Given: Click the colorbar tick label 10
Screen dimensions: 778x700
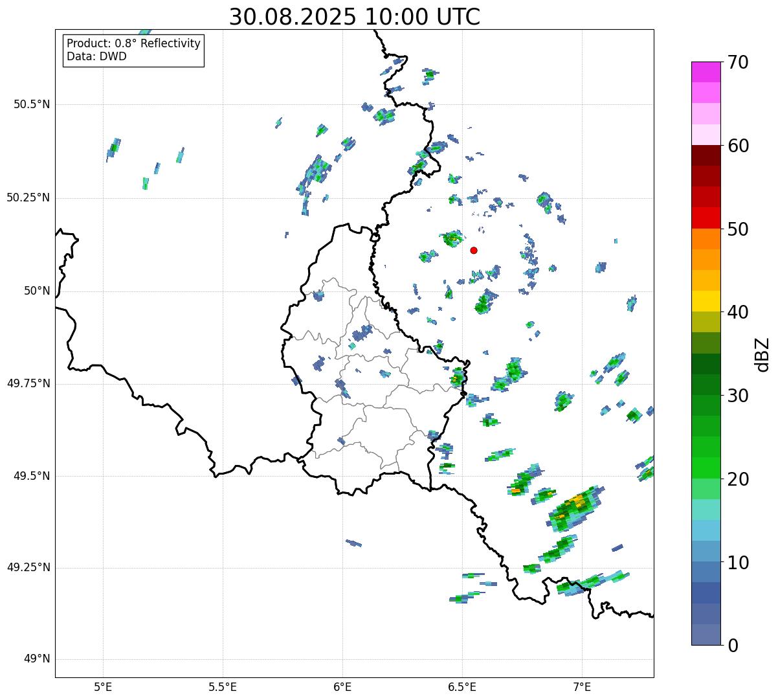Looking at the screenshot, I should 739,562.
